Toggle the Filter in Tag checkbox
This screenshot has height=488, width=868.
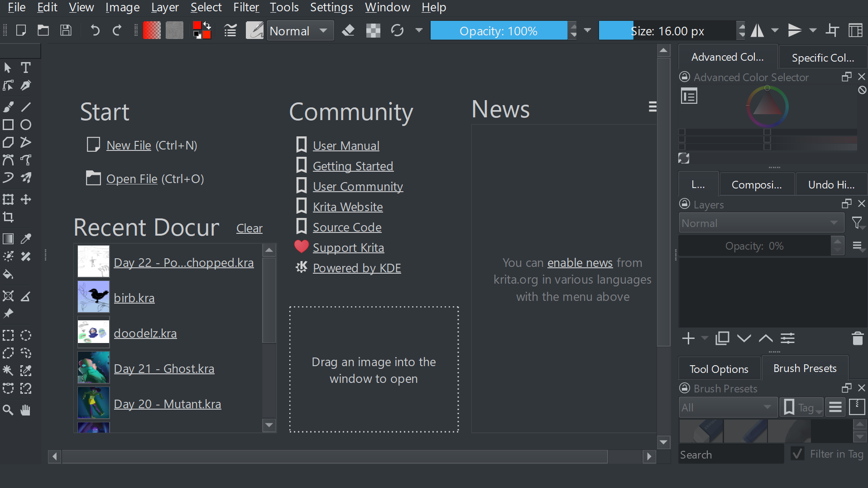pyautogui.click(x=797, y=454)
